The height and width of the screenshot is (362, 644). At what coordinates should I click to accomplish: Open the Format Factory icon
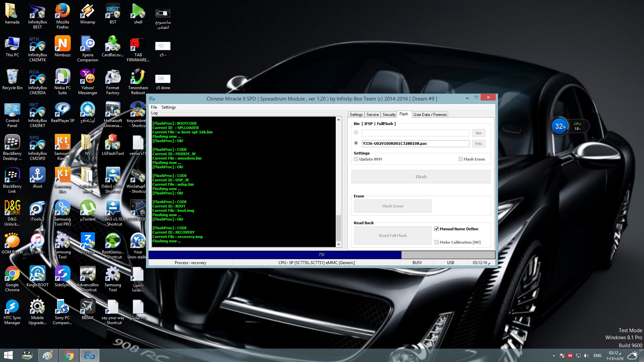point(113,81)
